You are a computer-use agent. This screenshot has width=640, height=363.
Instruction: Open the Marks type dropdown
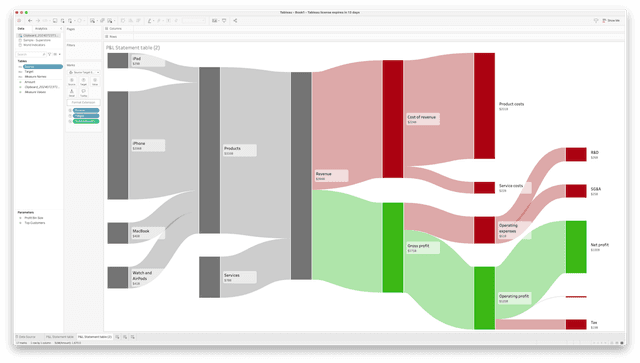[84, 72]
